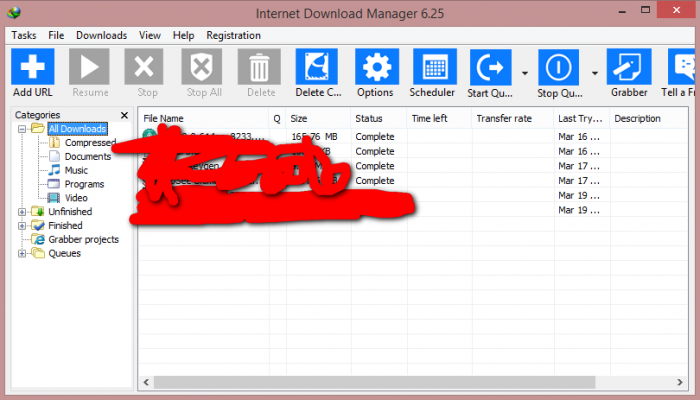
Task: Expand the Unfinished category node
Action: pos(21,212)
